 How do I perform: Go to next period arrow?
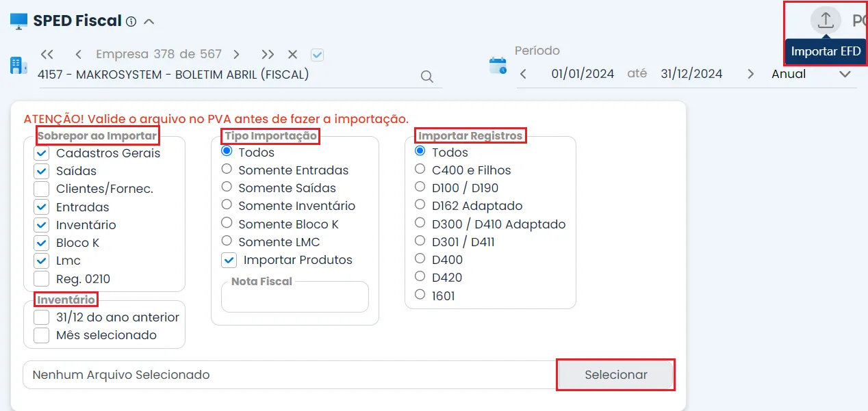[x=751, y=74]
